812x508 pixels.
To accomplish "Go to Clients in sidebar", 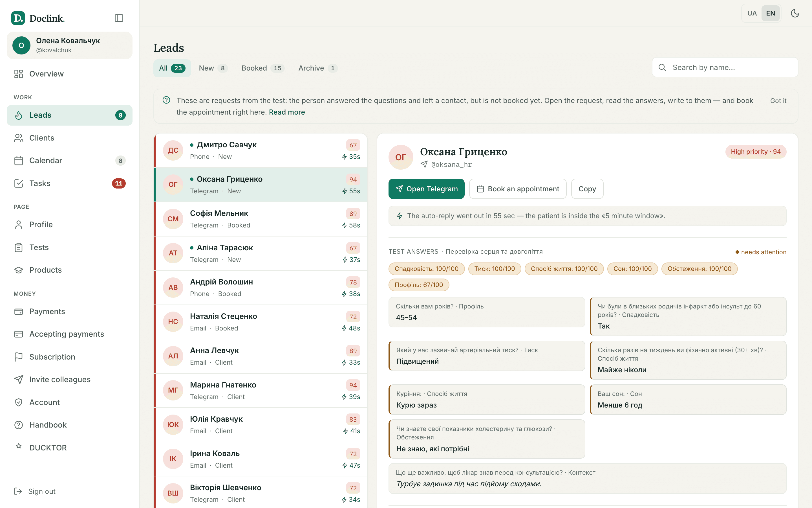I will (69, 138).
